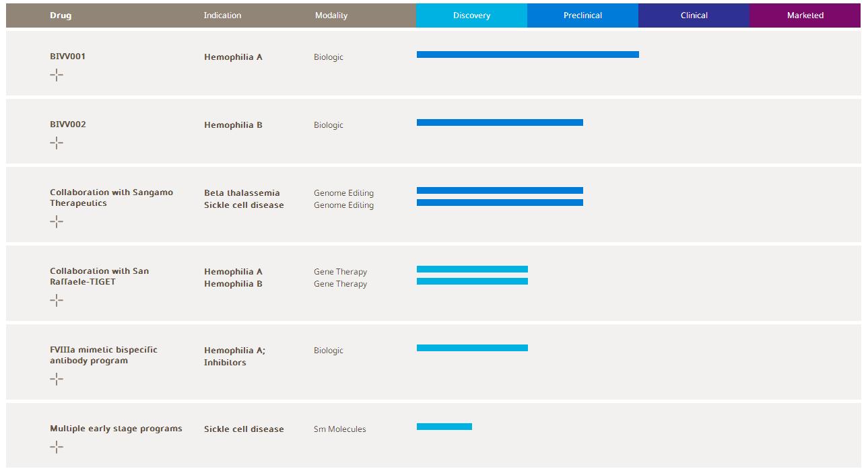
Task: Click the BIVV002 drug name
Action: [x=67, y=124]
